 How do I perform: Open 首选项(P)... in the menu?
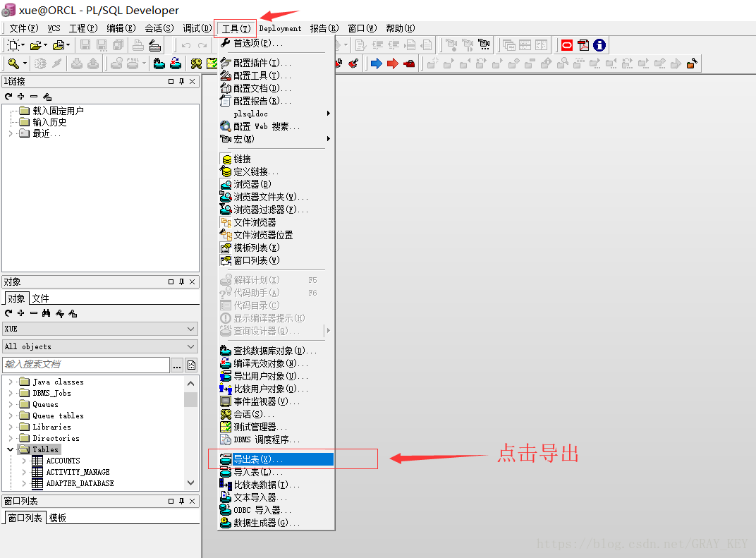[x=276, y=43]
